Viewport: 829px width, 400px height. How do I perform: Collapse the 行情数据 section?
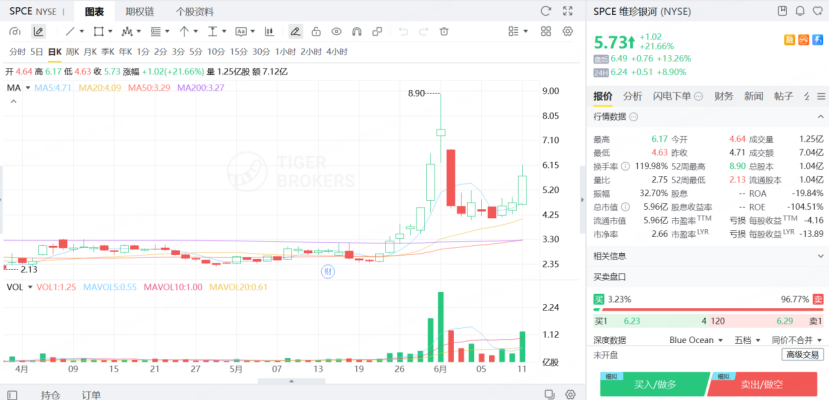(x=821, y=117)
